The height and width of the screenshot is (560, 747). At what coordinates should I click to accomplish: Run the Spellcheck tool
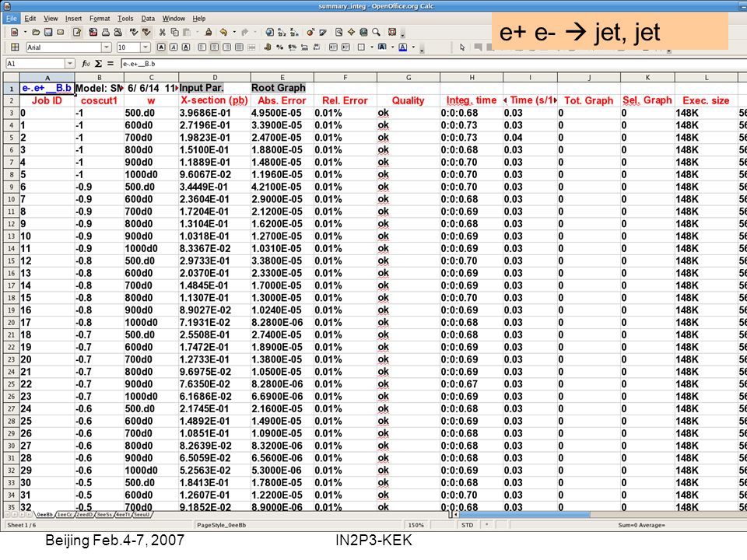pos(134,32)
